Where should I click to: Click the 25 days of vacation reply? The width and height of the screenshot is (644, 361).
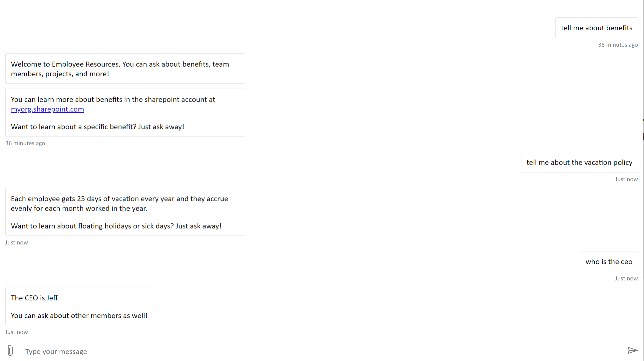(125, 212)
